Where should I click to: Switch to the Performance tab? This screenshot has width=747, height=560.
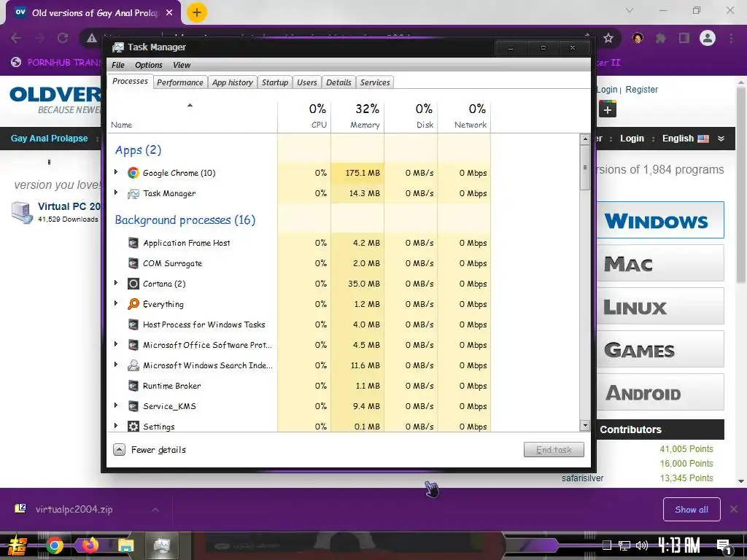pyautogui.click(x=180, y=82)
